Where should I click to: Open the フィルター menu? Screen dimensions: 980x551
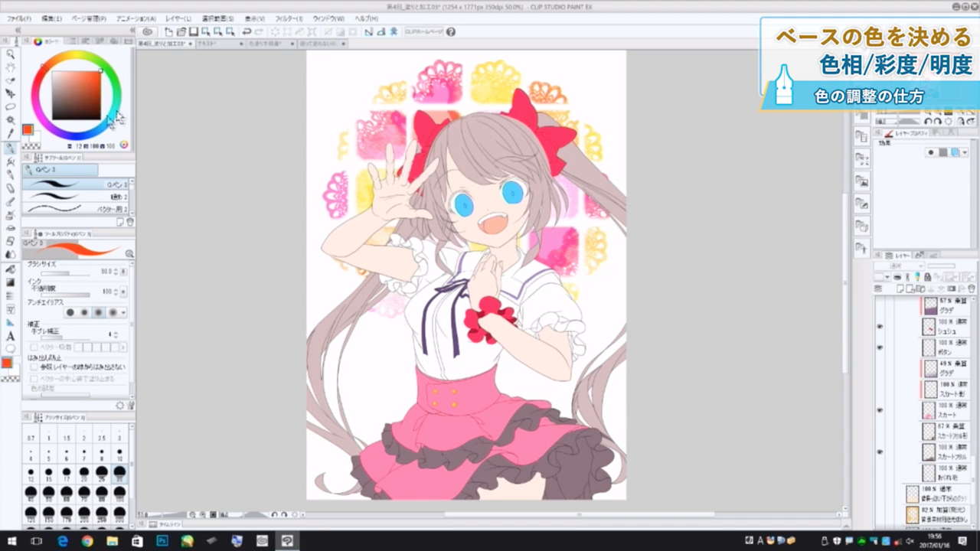(x=289, y=18)
